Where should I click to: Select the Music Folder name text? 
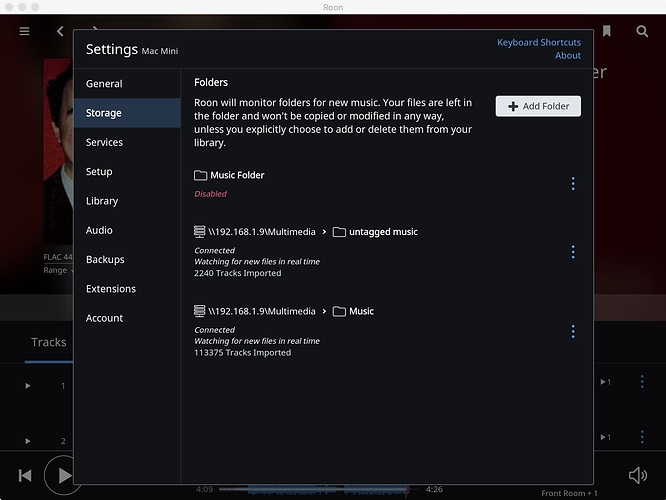coord(237,175)
